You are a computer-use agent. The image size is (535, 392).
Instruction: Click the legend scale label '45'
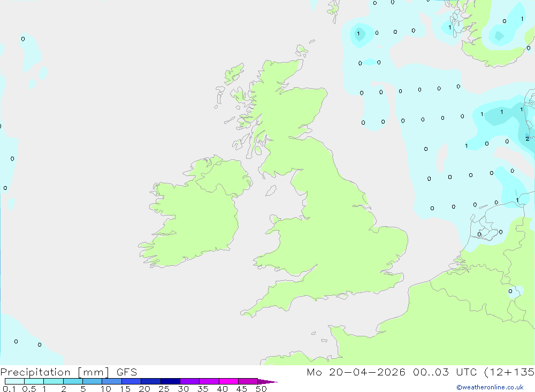[242, 389]
